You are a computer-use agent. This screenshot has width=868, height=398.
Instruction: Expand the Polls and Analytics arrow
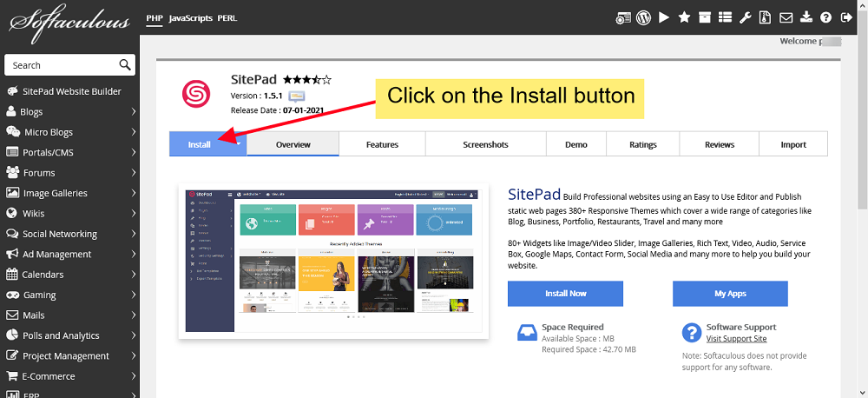point(134,335)
